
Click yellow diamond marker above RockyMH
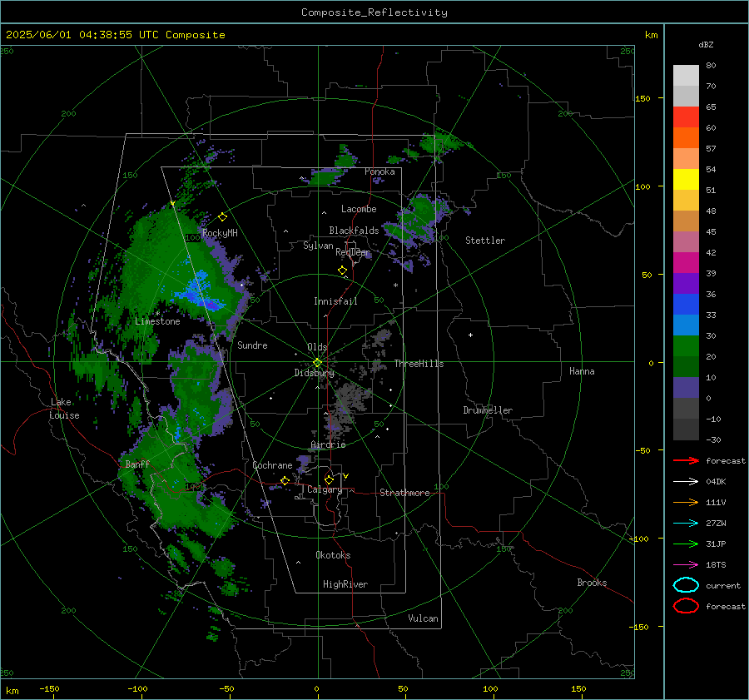click(222, 217)
